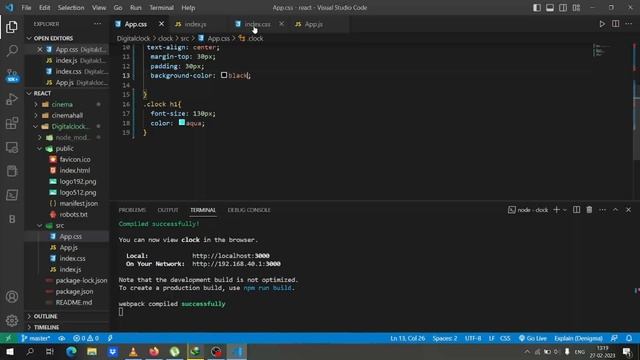Image resolution: width=640 pixels, height=360 pixels.
Task: Open errors and warnings count in status bar
Action: (86, 338)
